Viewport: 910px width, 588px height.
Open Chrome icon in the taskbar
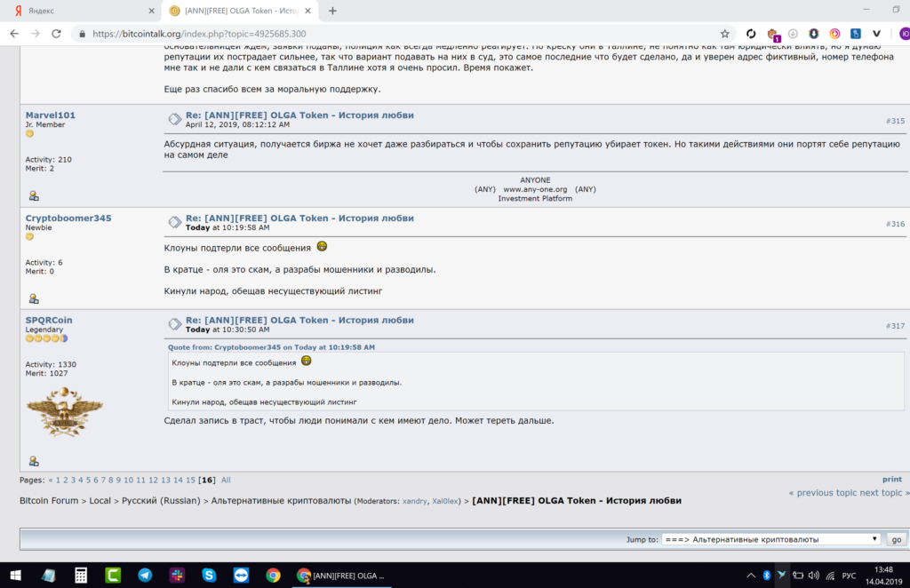click(x=273, y=576)
